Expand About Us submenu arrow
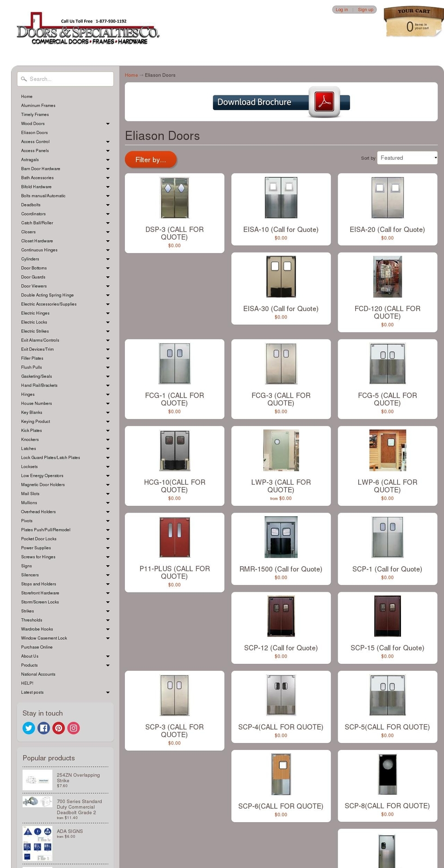This screenshot has height=868, width=444. tap(108, 656)
